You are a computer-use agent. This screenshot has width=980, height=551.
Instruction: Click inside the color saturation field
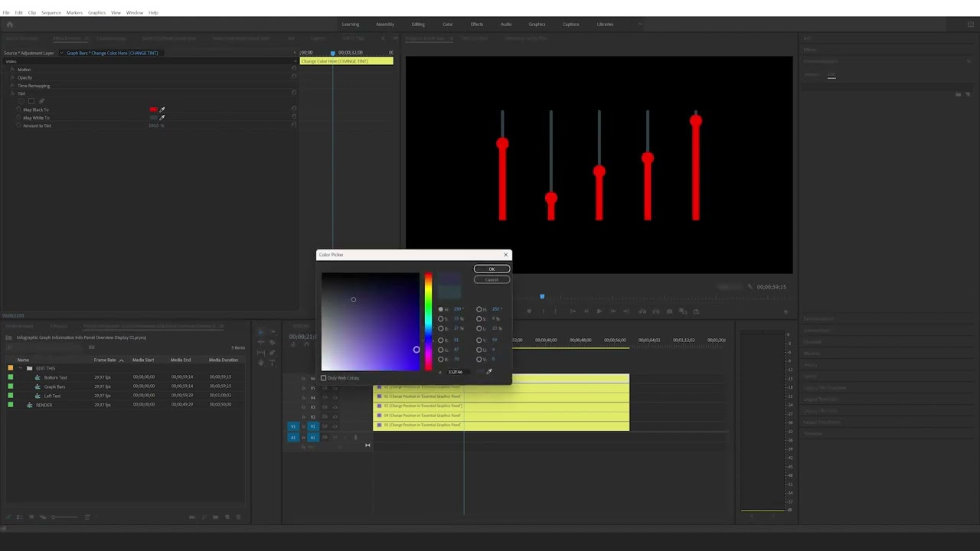pyautogui.click(x=370, y=321)
